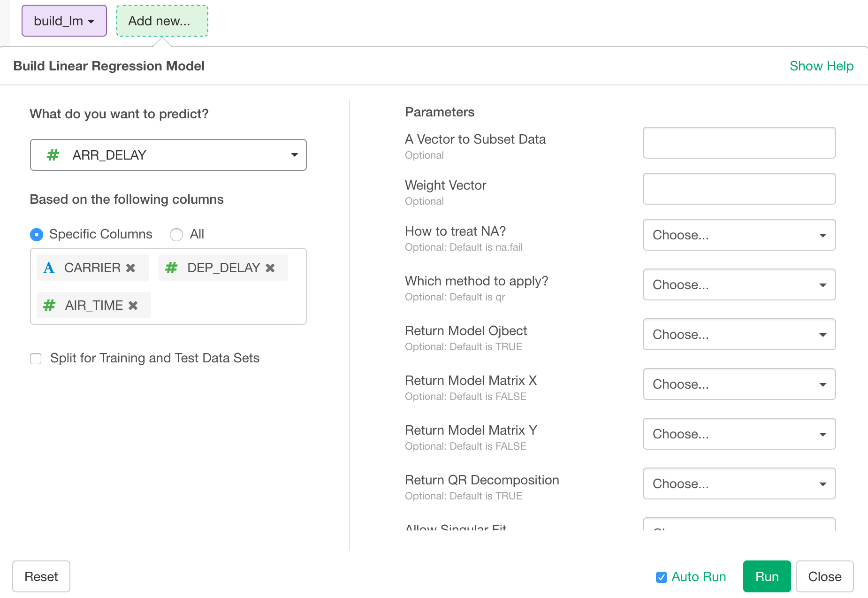Viewport: 868px width, 598px height.
Task: Enable Split for Training and Test Data Sets
Action: click(36, 358)
